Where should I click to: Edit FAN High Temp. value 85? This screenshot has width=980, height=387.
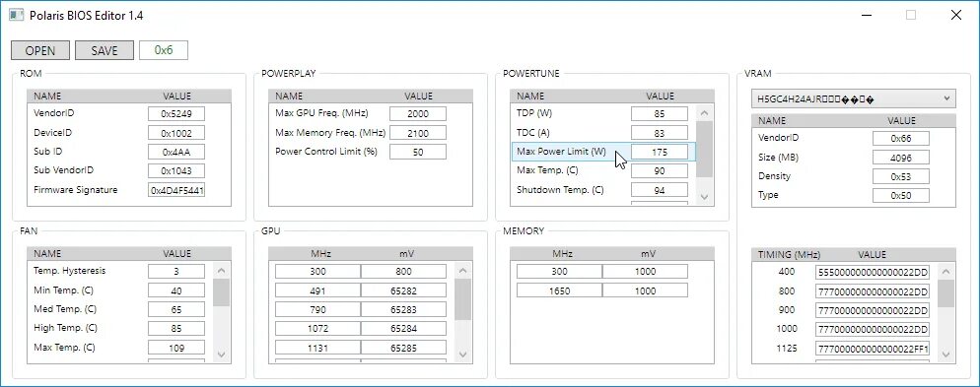click(x=176, y=328)
